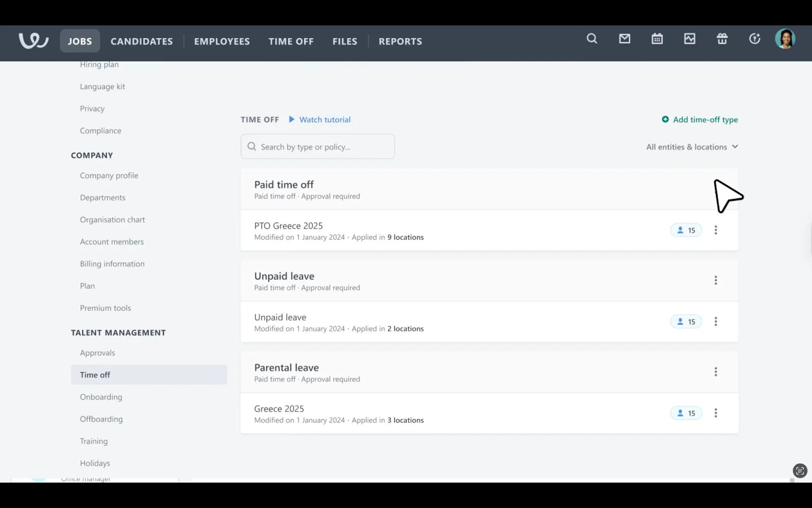Image resolution: width=812 pixels, height=508 pixels.
Task: Open the clock activity icon in header
Action: pyautogui.click(x=755, y=39)
